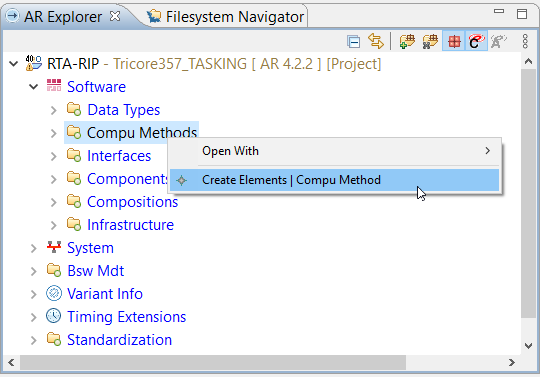The image size is (540, 377).
Task: Select the Components item
Action: [x=127, y=179]
